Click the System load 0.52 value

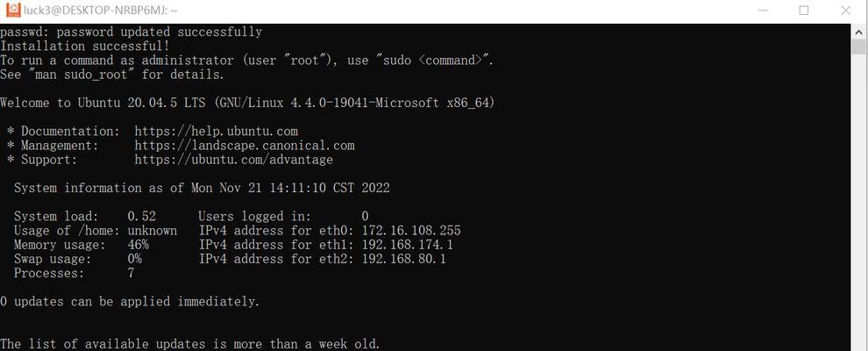point(142,217)
